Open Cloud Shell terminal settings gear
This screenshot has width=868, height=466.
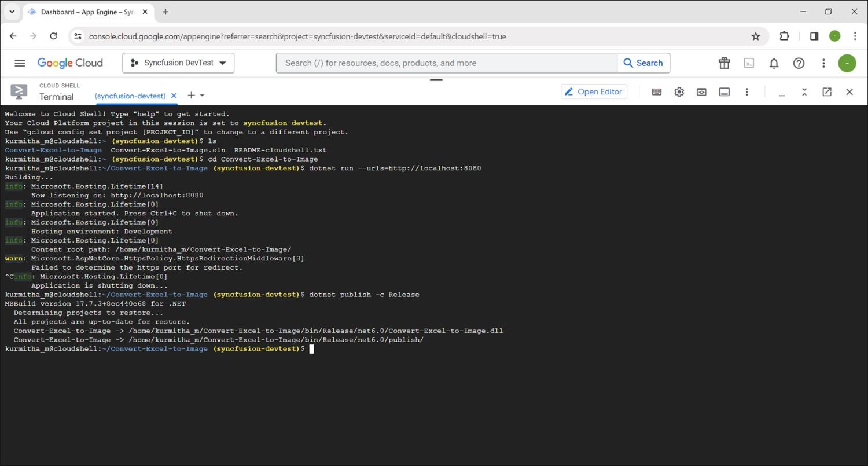point(679,92)
